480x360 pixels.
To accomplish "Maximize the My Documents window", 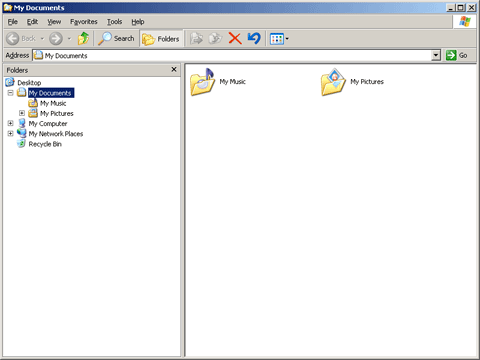I will 461,7.
